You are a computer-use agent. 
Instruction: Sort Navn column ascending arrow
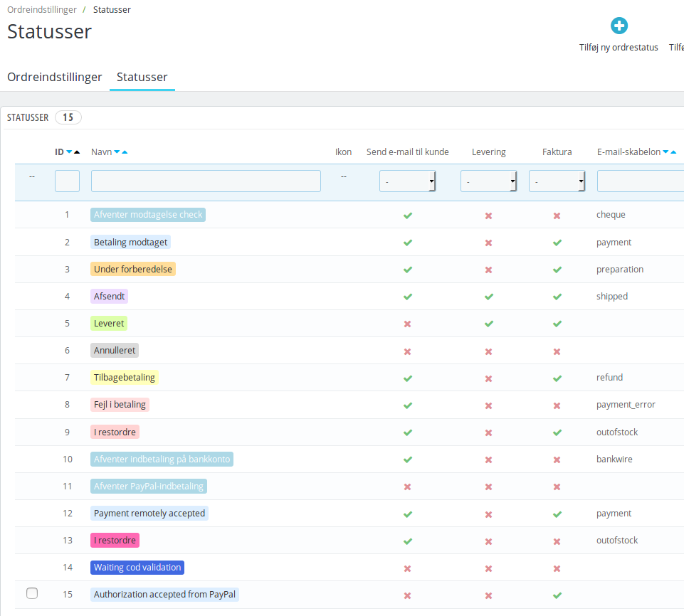coord(125,152)
